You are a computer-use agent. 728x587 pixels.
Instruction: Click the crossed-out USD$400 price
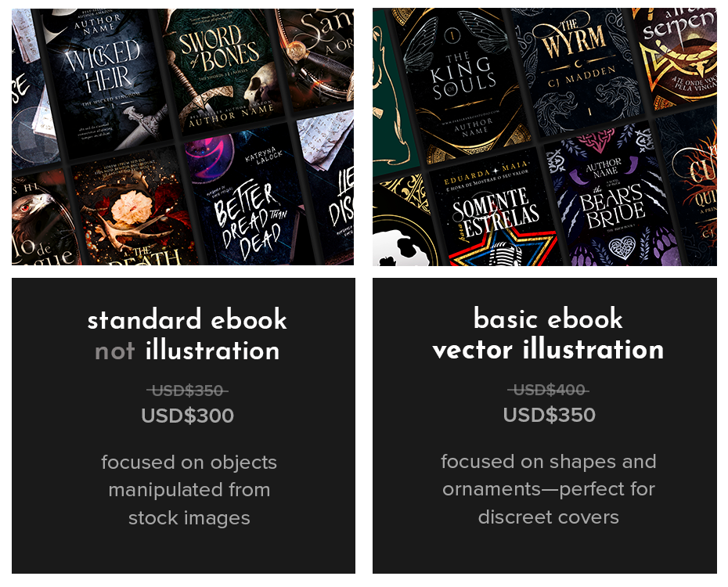(x=548, y=390)
